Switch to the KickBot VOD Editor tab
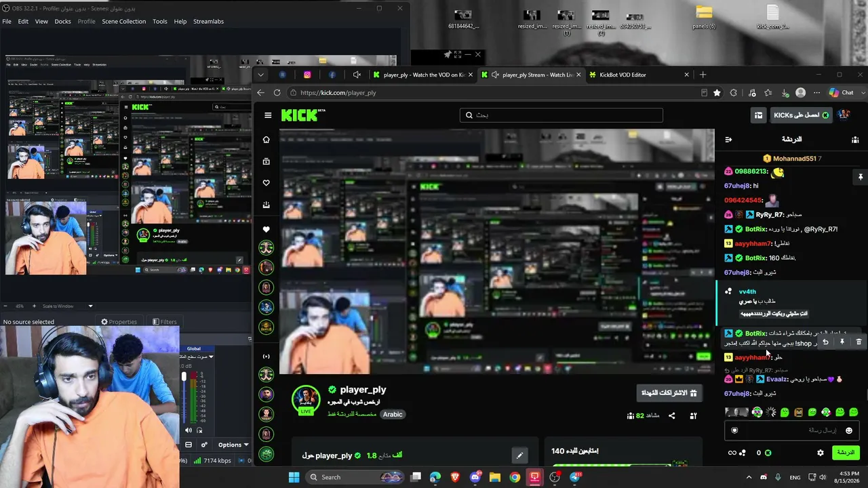This screenshot has height=488, width=868. click(x=639, y=75)
